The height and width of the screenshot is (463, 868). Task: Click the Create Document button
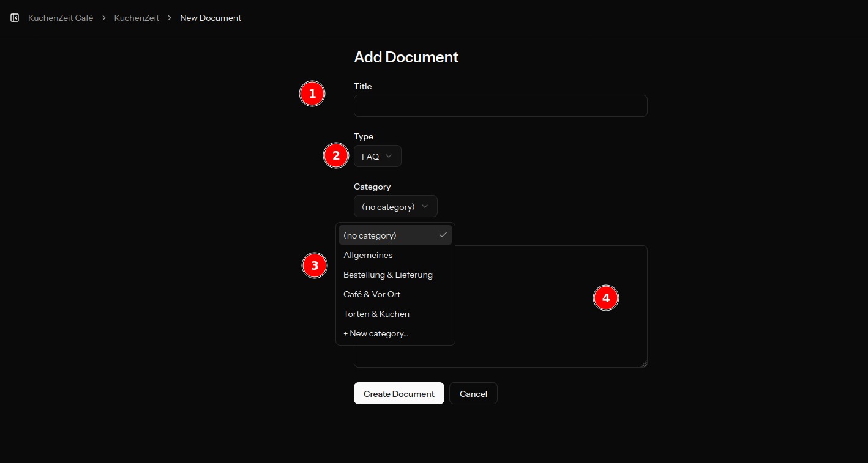[398, 393]
